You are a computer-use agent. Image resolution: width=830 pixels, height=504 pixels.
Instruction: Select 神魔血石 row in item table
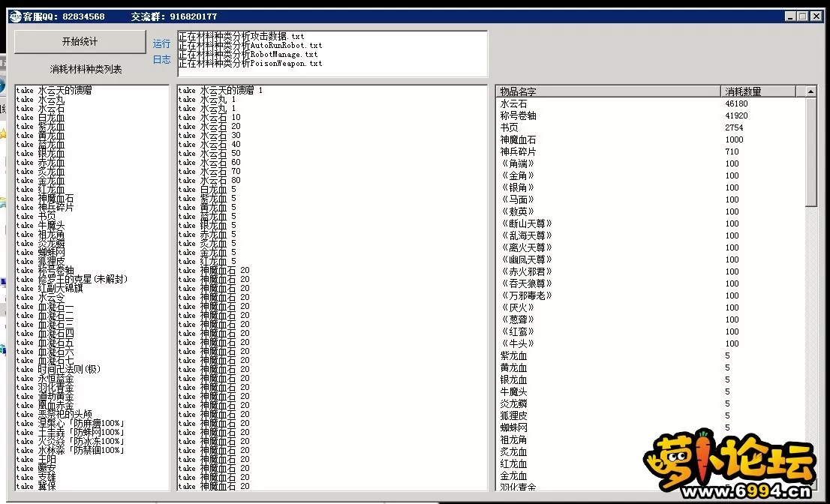pos(651,139)
